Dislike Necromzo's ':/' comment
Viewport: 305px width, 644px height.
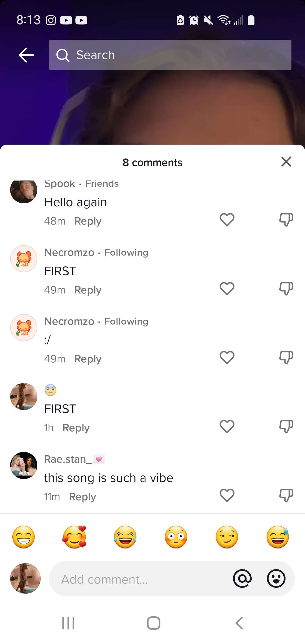point(286,357)
